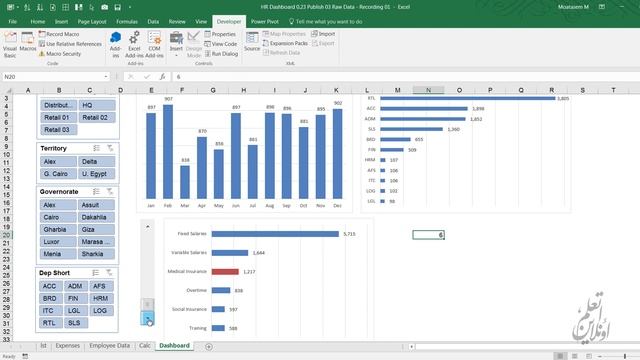Screen dimensions: 640x360
Task: Clear filter on Governorate slicer
Action: click(x=110, y=191)
